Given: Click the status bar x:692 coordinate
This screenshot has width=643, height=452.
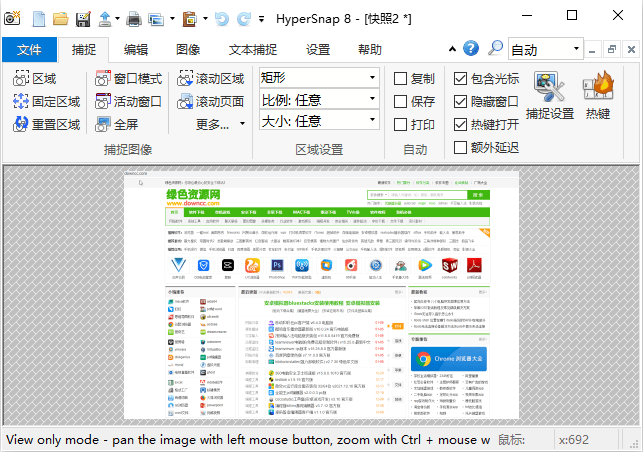Looking at the screenshot, I should click(x=573, y=440).
